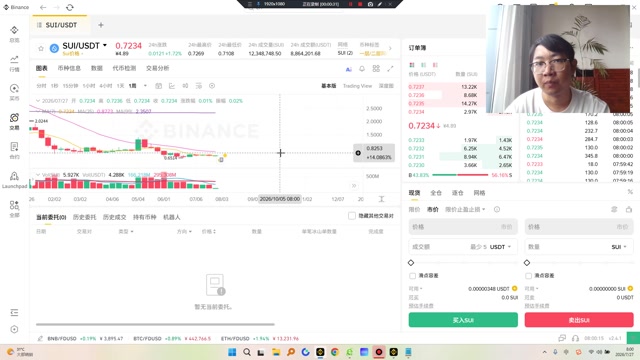
Task: Open the 合约 futures sidebar icon
Action: [x=14, y=147]
